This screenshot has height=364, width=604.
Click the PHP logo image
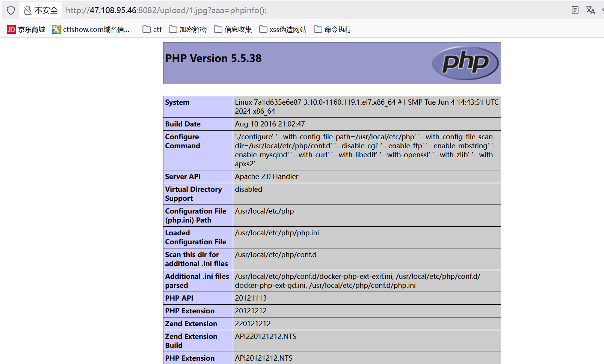[x=465, y=63]
